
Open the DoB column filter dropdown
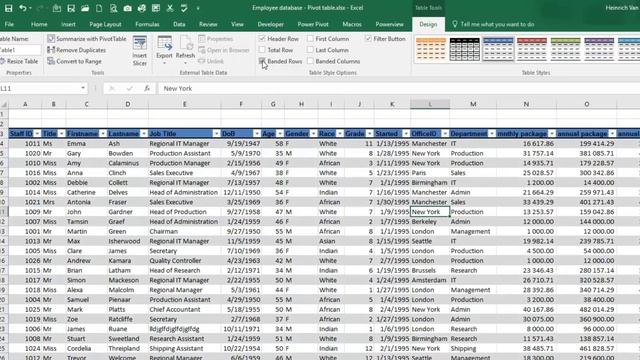[x=256, y=133]
